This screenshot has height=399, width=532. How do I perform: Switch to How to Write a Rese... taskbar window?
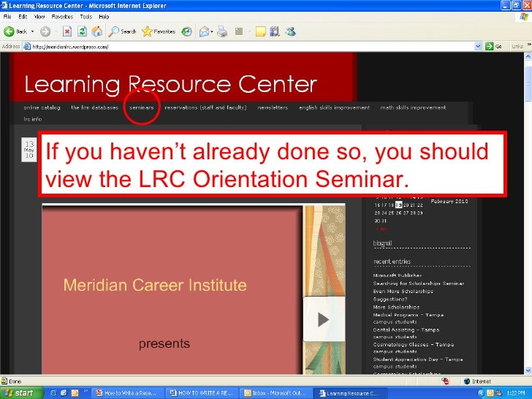(129, 393)
